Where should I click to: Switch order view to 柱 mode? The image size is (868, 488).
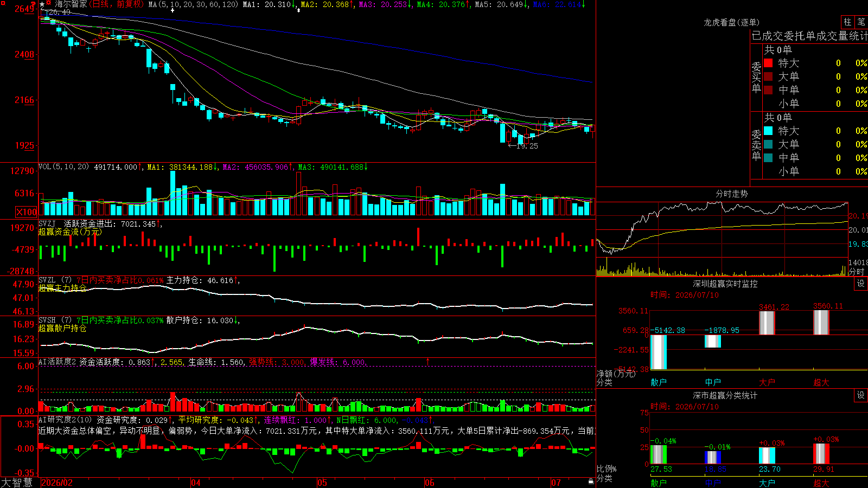coord(847,22)
